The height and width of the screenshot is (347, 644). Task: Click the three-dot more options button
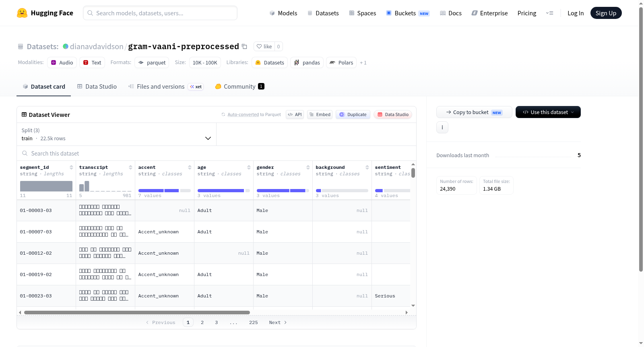click(x=442, y=127)
